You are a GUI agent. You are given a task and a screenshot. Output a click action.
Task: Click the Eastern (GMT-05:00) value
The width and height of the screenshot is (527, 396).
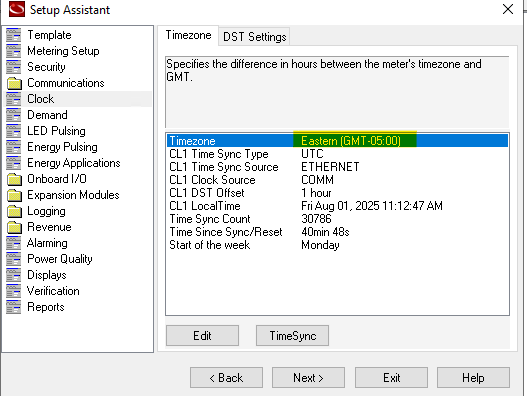click(x=351, y=141)
